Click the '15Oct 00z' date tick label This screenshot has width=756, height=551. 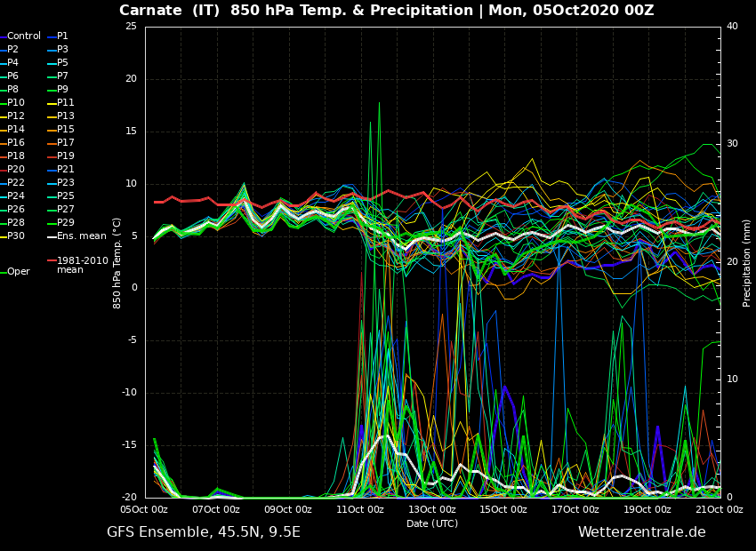tap(504, 509)
